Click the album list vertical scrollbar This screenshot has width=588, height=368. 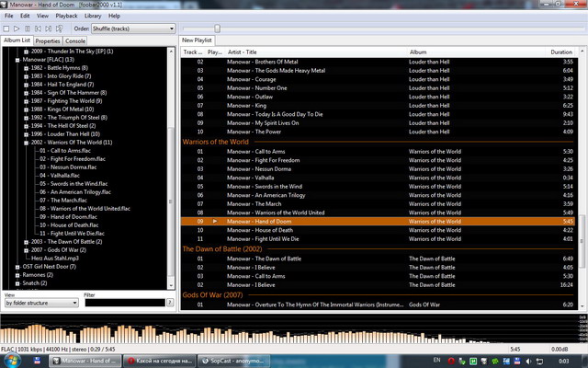[x=171, y=167]
